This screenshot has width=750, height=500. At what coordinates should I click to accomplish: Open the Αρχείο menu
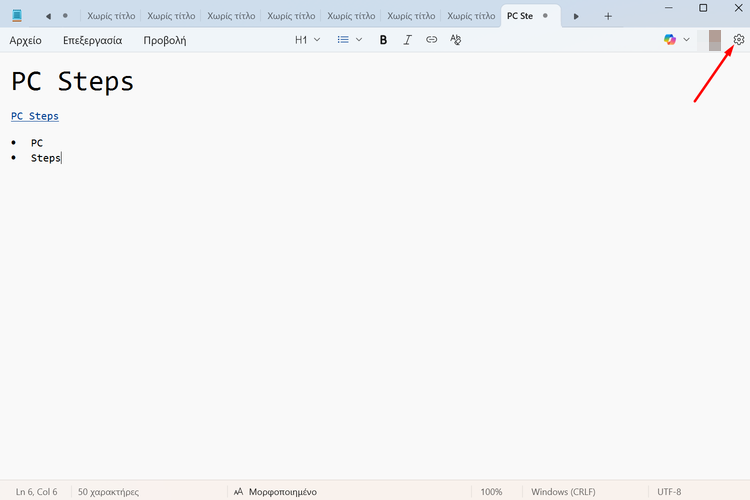pyautogui.click(x=25, y=40)
